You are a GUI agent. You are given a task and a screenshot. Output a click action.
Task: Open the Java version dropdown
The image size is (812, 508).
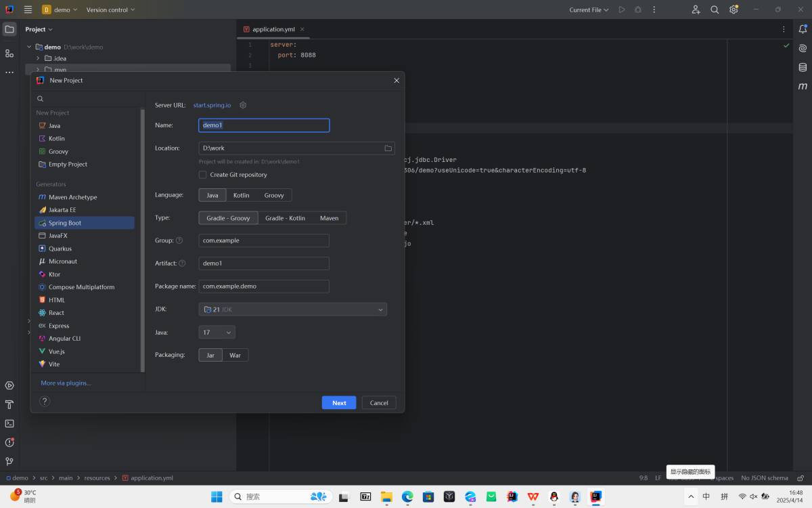point(217,333)
